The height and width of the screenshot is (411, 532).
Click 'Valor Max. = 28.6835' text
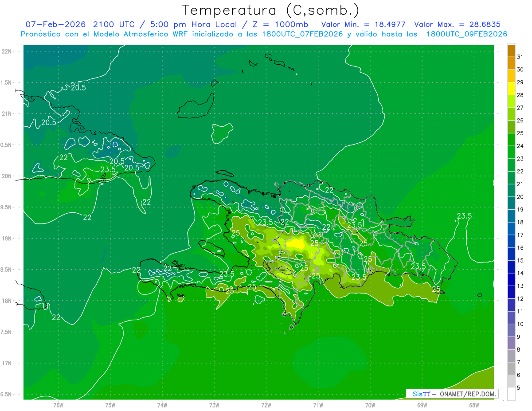(458, 24)
